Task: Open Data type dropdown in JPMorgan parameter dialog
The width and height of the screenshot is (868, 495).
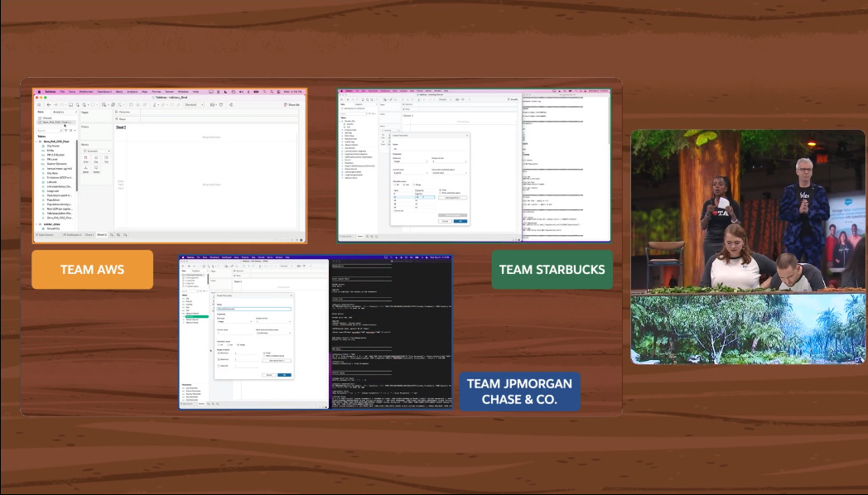Action: 234,320
